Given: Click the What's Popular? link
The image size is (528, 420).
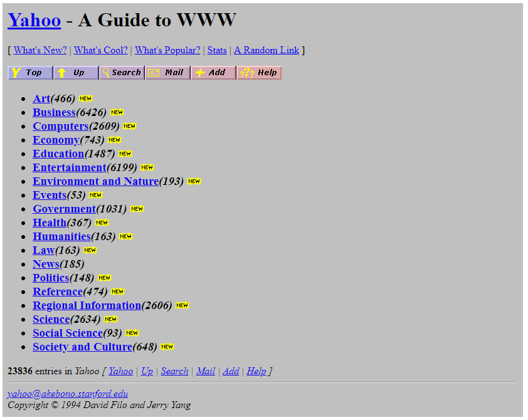Looking at the screenshot, I should [167, 50].
